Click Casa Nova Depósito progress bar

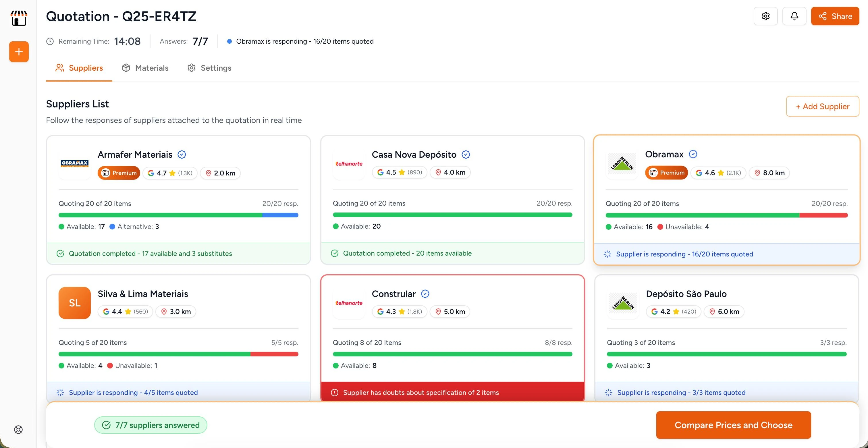point(452,215)
